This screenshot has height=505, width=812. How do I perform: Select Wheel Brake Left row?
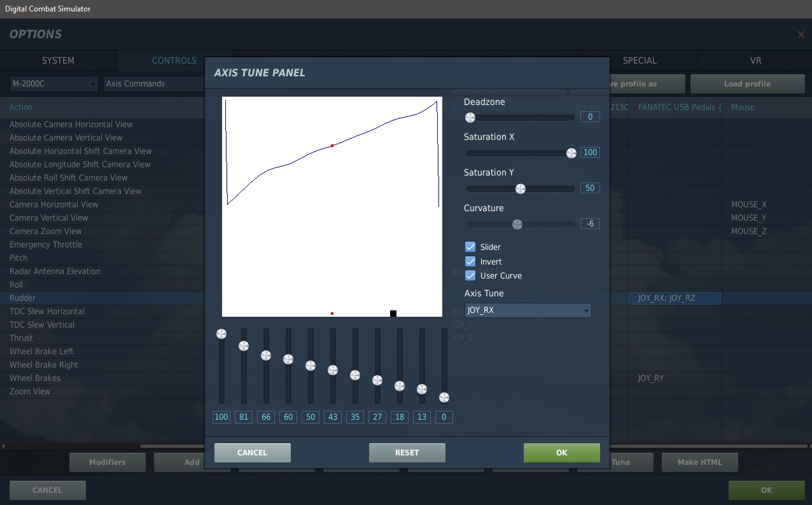point(102,351)
